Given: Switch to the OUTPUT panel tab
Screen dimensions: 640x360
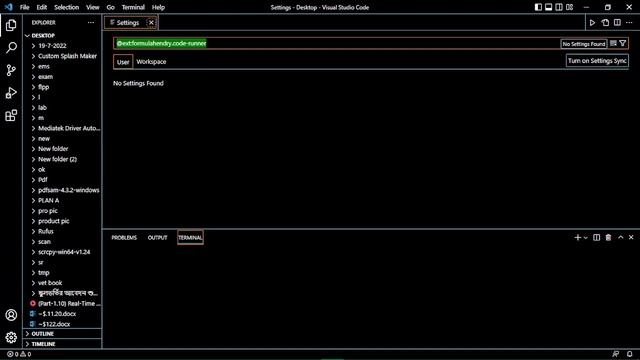Looking at the screenshot, I should click(x=158, y=238).
